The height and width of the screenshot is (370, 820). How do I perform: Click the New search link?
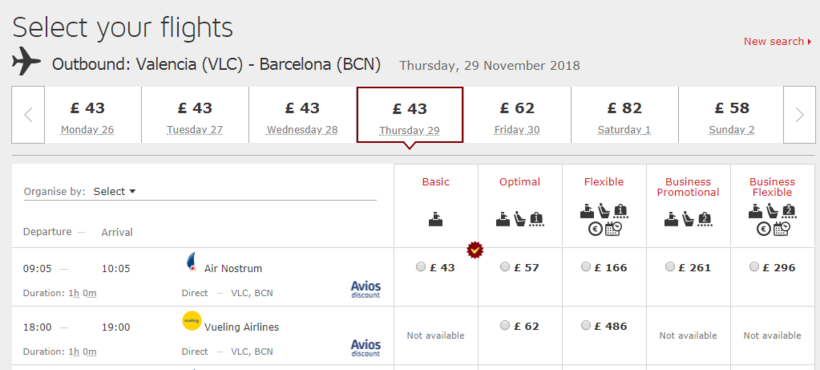pos(778,41)
